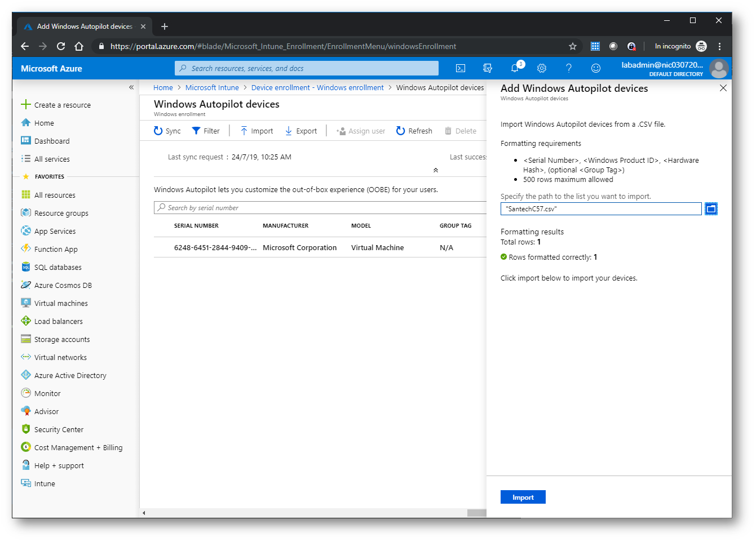Open Home in sidebar

[x=38, y=123]
